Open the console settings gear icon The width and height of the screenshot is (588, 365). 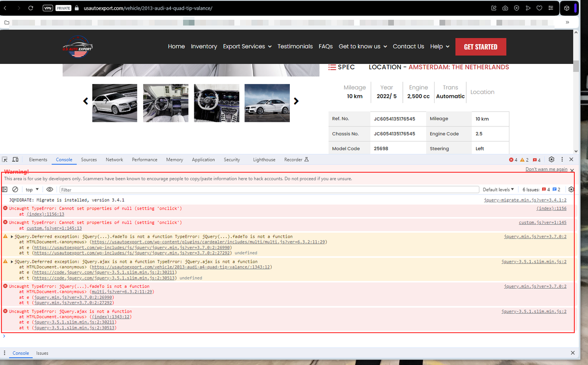tap(571, 189)
